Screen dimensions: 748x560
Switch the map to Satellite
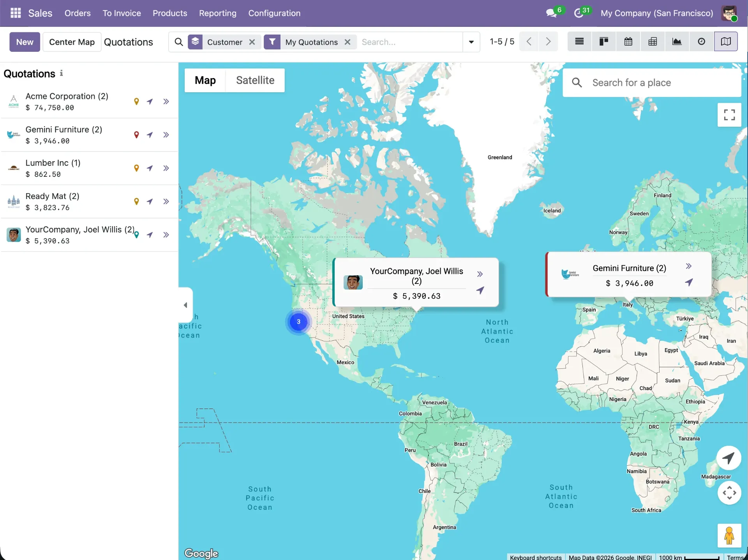point(255,80)
